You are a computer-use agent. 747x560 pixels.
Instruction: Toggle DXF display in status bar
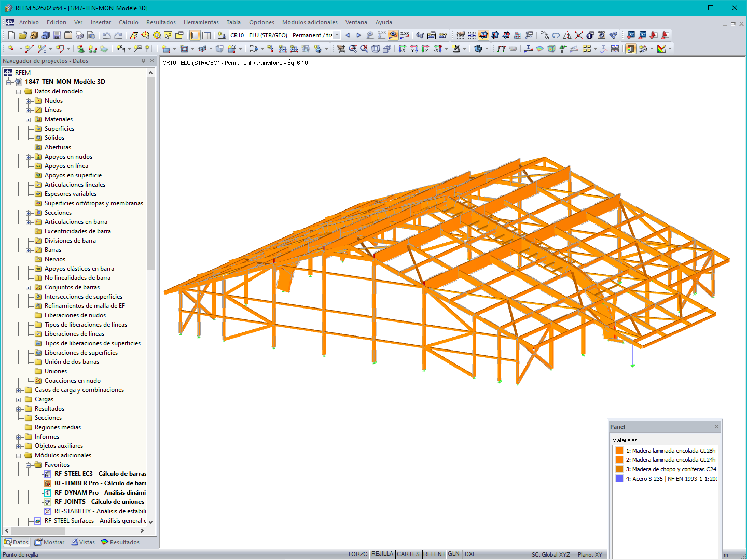point(470,554)
